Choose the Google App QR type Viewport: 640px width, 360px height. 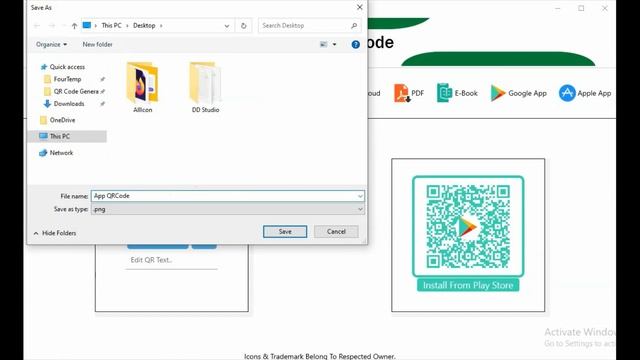click(518, 93)
